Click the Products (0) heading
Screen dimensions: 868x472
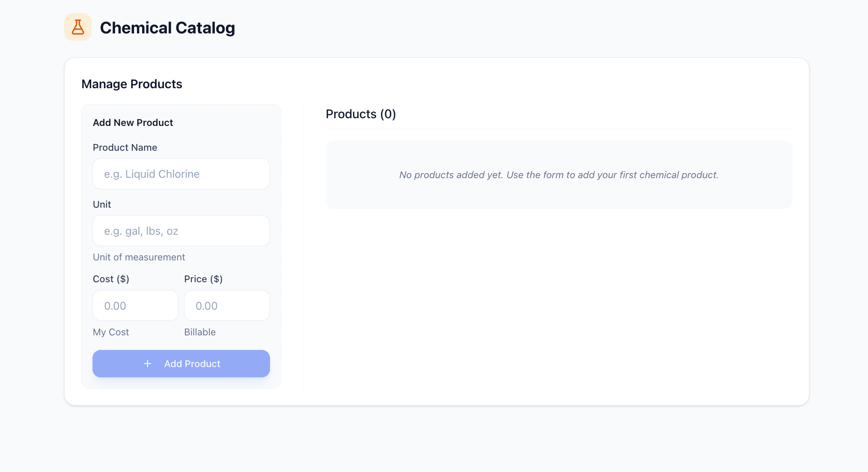tap(361, 114)
